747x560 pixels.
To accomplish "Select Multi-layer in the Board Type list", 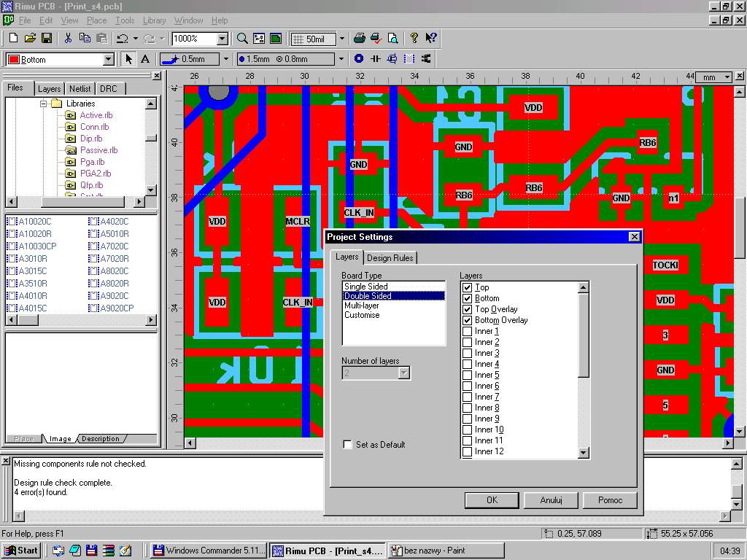I will pos(362,306).
